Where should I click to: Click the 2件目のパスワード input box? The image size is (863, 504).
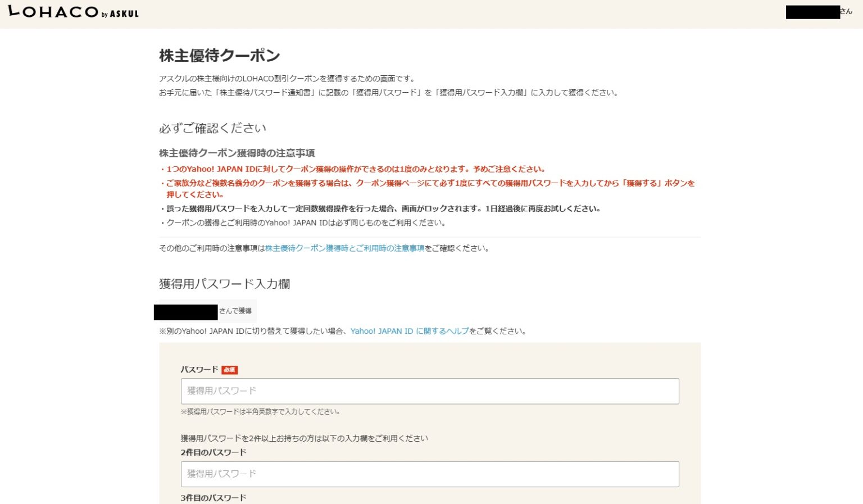pos(429,474)
